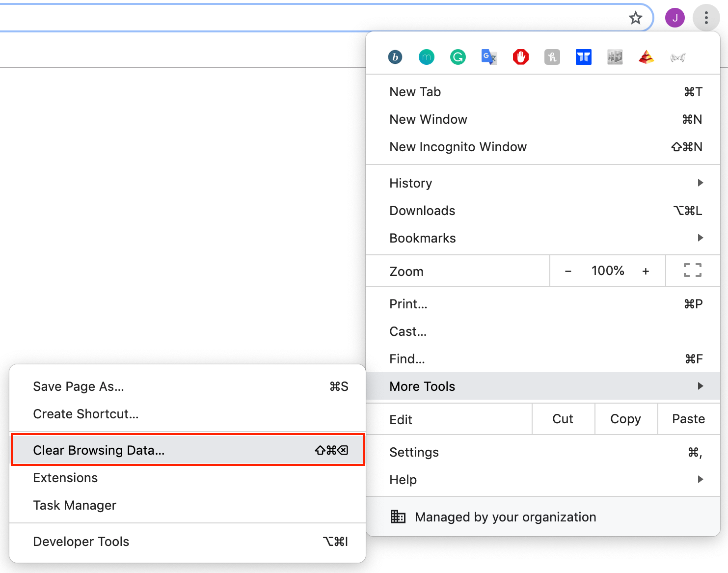The image size is (728, 573).
Task: Expand the More Tools submenu arrow
Action: pyautogui.click(x=701, y=386)
